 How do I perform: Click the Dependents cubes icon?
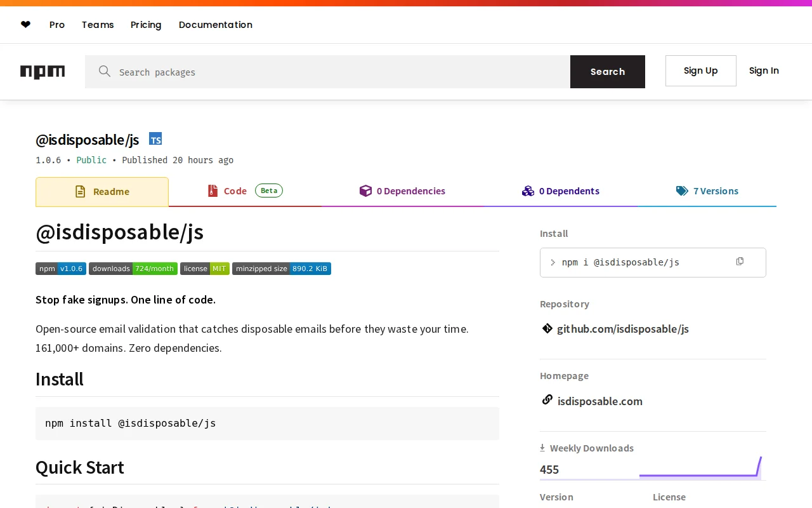click(x=528, y=190)
